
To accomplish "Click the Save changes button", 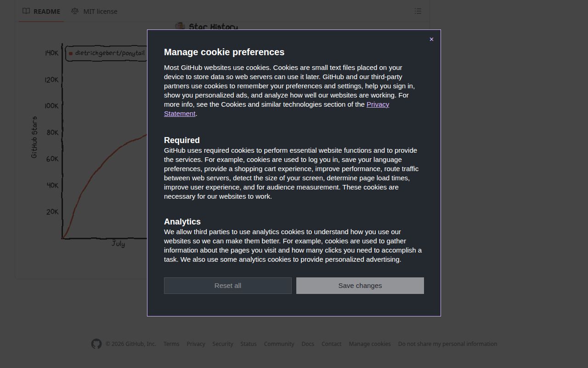I will coord(360,286).
